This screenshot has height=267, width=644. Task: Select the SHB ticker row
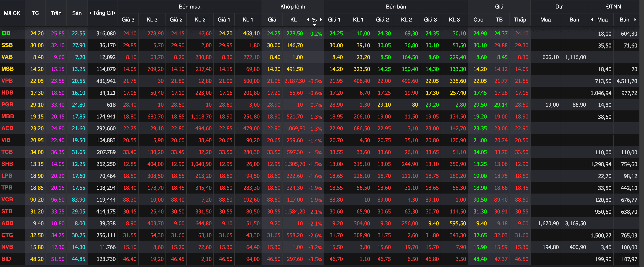pos(320,164)
